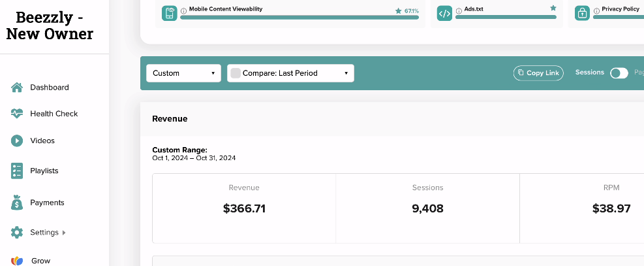The image size is (644, 266).
Task: Click the Mobile Content Viewability progress bar
Action: [x=299, y=17]
